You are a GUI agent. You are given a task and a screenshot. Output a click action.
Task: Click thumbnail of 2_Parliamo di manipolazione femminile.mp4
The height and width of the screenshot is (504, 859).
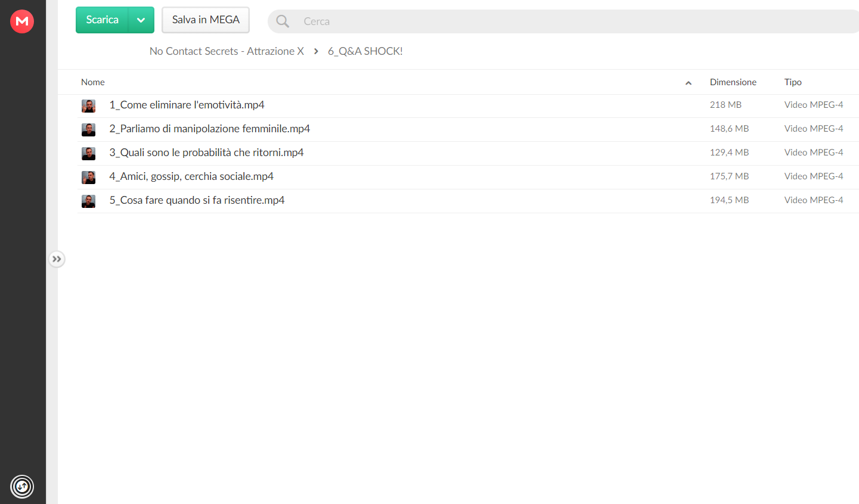tap(88, 130)
